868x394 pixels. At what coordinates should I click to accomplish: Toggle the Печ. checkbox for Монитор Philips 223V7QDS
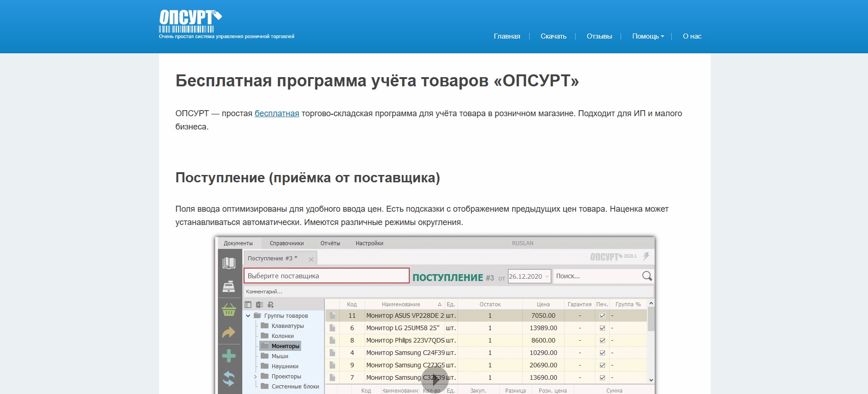pyautogui.click(x=602, y=341)
